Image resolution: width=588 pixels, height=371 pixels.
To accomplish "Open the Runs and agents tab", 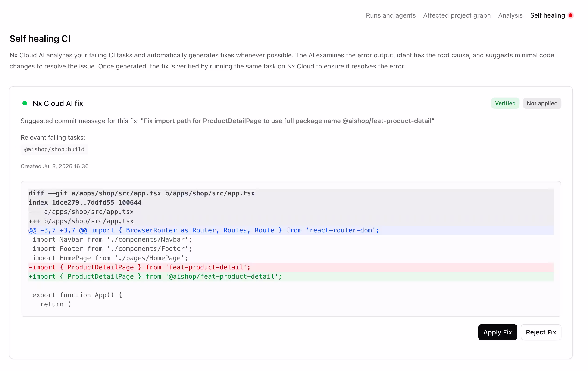I will pyautogui.click(x=391, y=15).
